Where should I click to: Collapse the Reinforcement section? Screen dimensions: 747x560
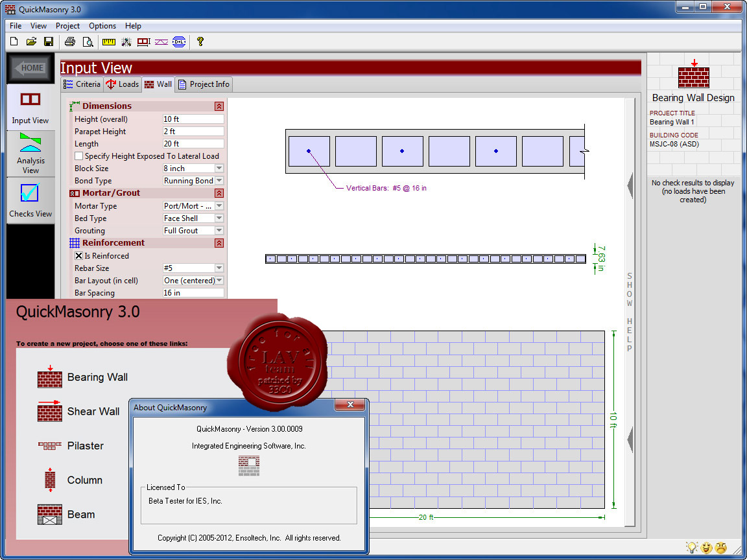(219, 243)
